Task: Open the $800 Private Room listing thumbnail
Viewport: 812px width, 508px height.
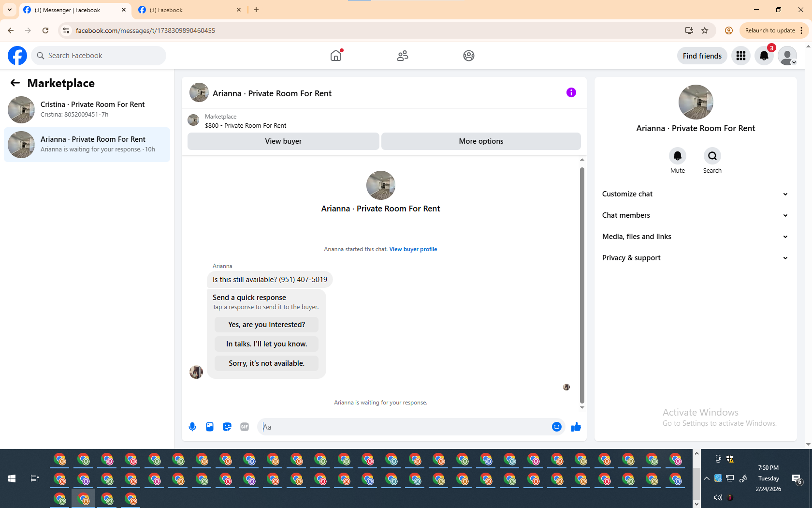Action: coord(193,120)
